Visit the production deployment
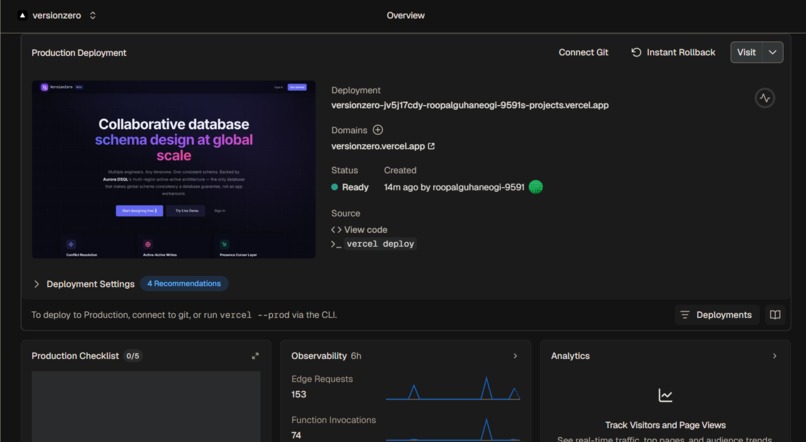The height and width of the screenshot is (442, 806). (746, 52)
